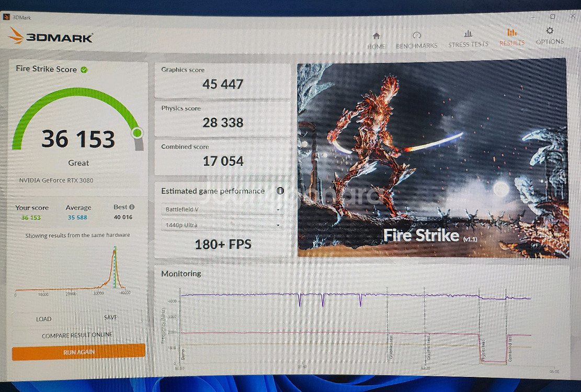
Task: Open the Results bar chart icon
Action: 512,32
